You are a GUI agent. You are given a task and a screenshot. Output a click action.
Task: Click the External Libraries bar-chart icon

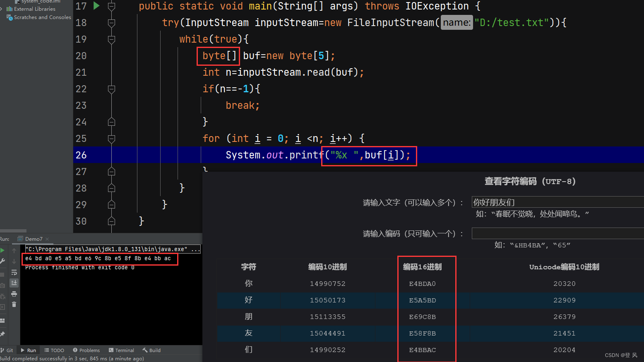[x=10, y=9]
